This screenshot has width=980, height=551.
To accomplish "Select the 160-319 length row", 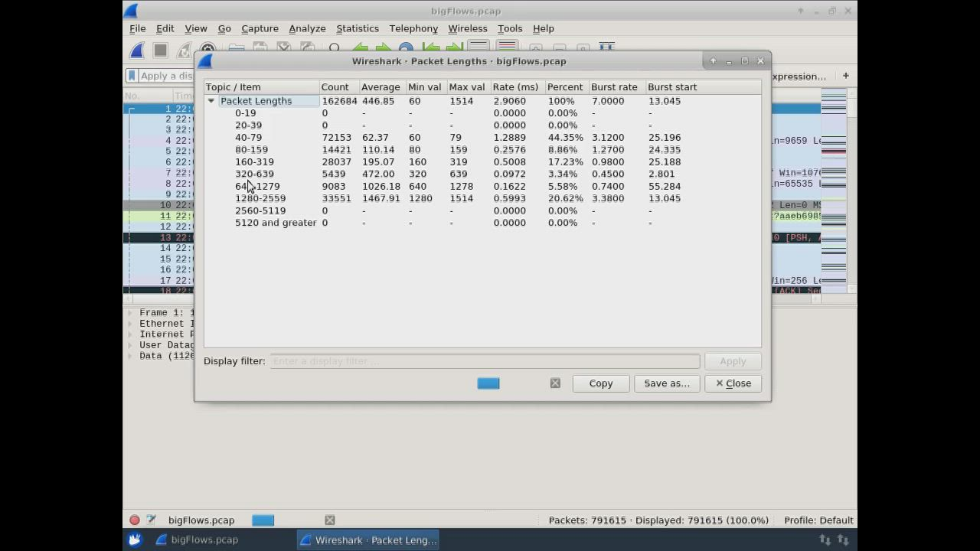I will pyautogui.click(x=482, y=162).
